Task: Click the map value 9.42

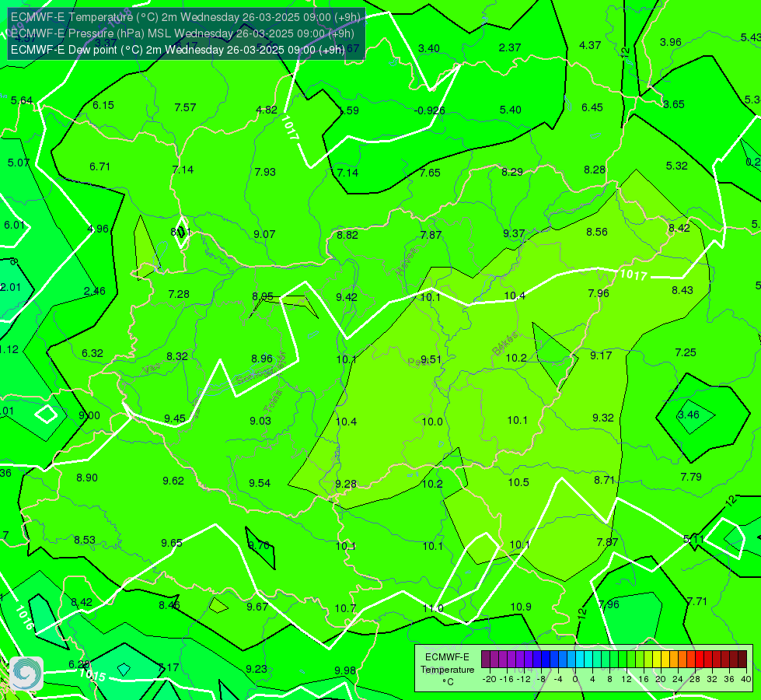Action: (x=347, y=297)
